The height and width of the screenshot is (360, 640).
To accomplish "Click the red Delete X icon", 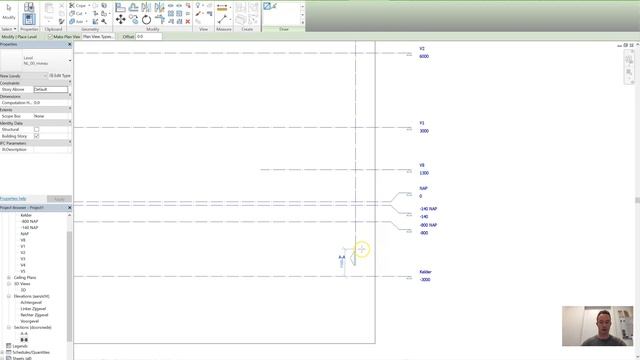I will coord(188,21).
